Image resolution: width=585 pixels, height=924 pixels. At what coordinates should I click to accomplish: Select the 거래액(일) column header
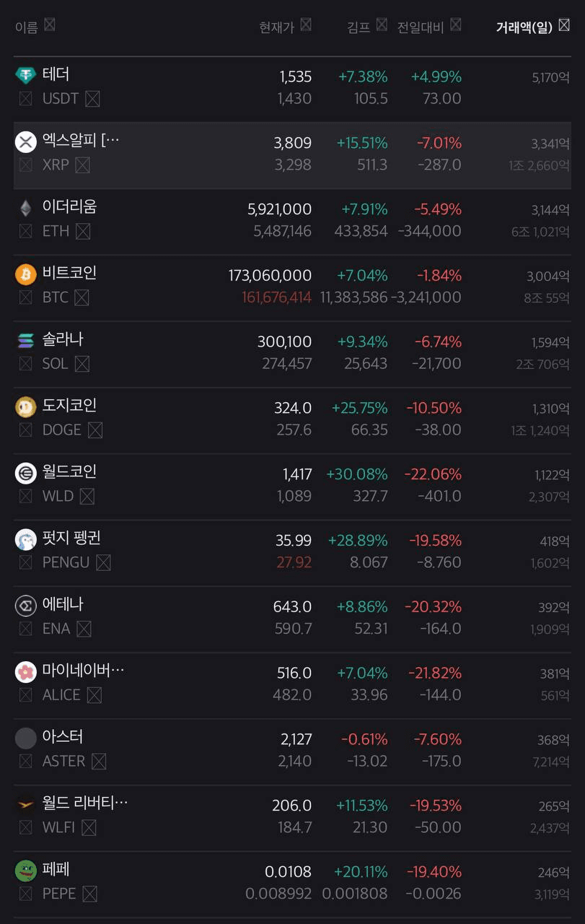[x=524, y=27]
